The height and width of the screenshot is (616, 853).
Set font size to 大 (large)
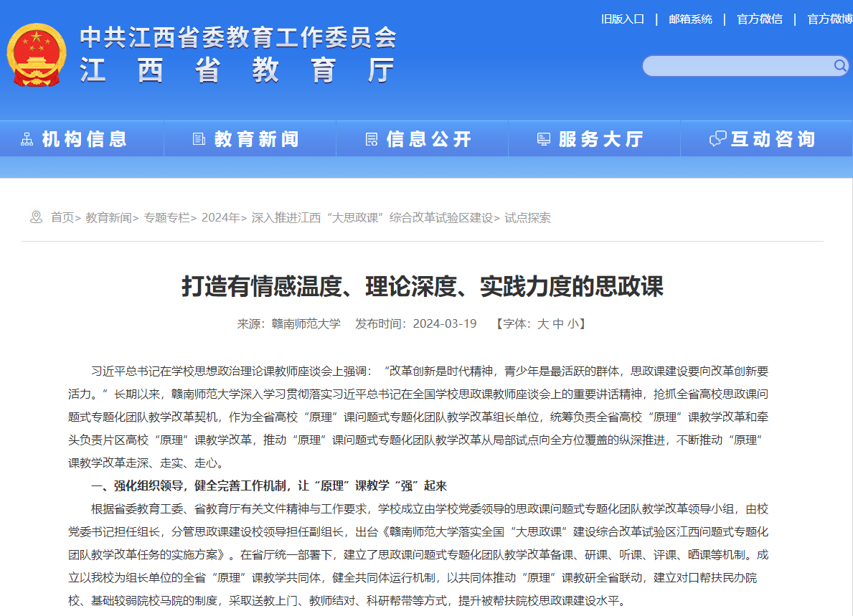point(543,323)
